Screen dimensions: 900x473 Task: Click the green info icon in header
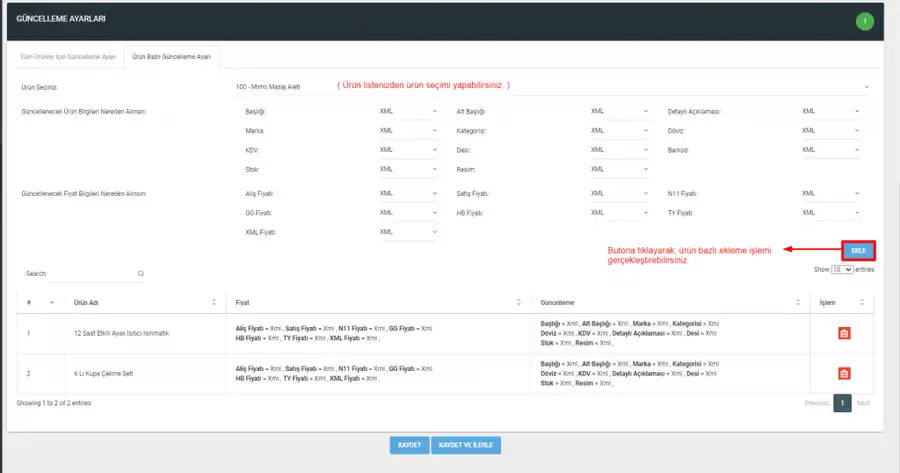pos(864,21)
